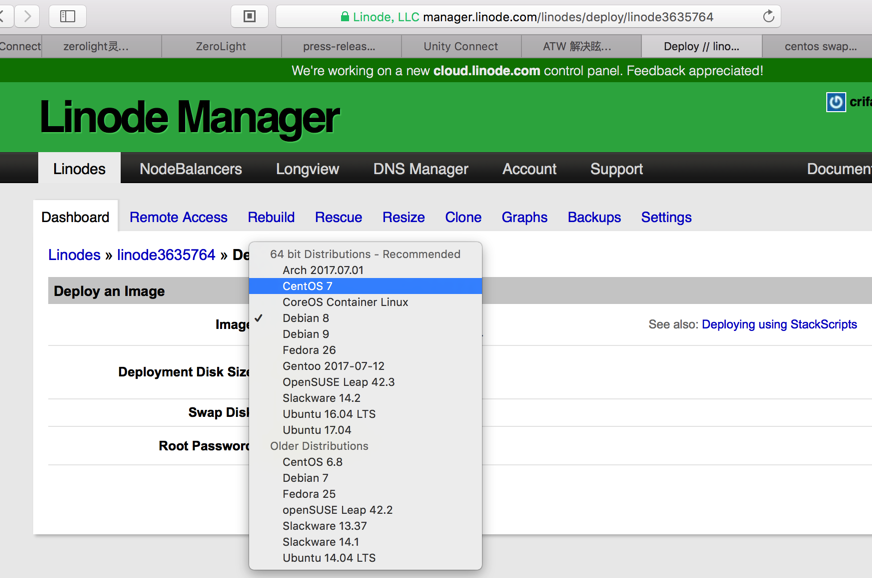Open Account in the main nav
The width and height of the screenshot is (872, 578).
coord(529,169)
